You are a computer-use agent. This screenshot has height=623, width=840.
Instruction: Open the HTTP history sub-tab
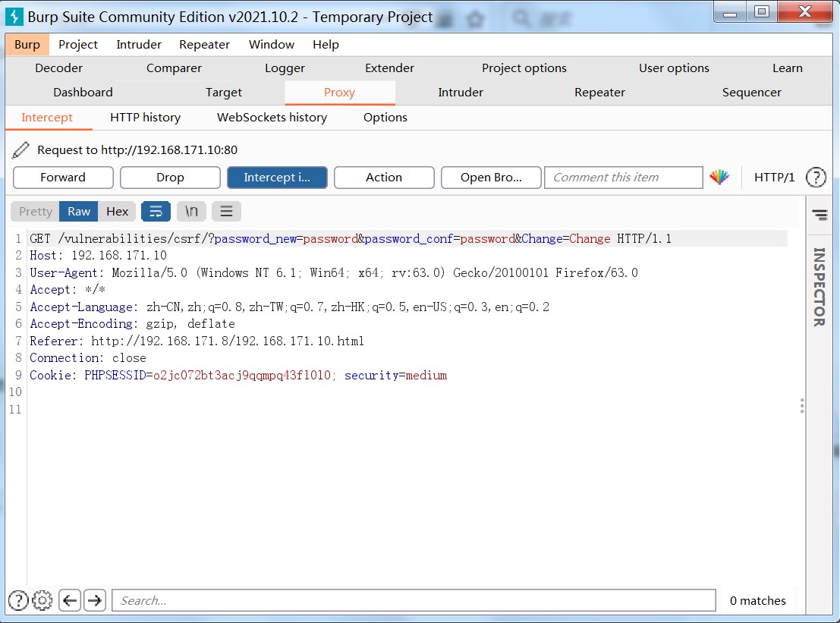pos(145,118)
